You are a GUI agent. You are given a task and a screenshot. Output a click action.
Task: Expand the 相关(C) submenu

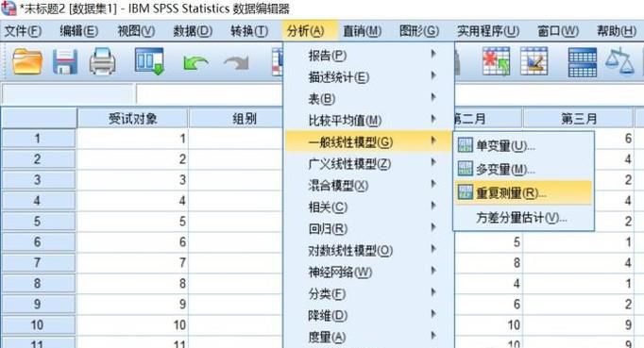[x=369, y=207]
